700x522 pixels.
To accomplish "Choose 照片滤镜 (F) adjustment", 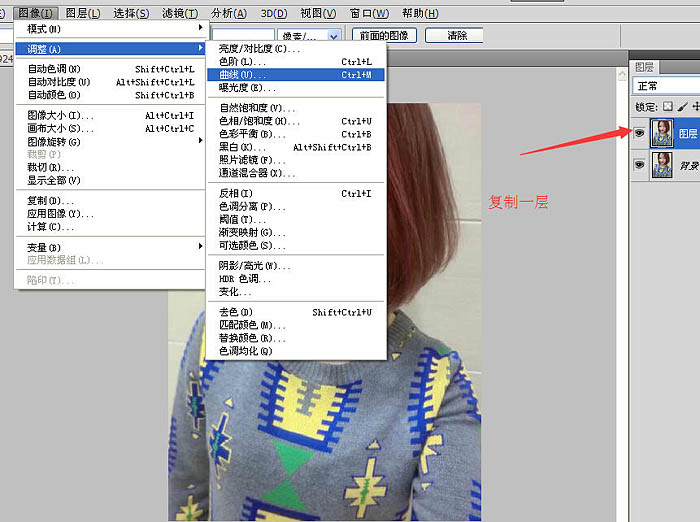I will coord(296,160).
